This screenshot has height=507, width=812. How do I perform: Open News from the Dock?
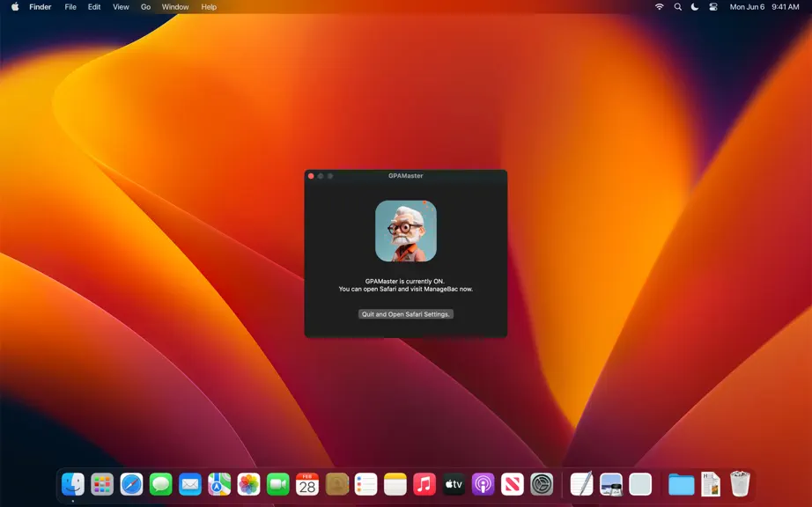click(513, 485)
